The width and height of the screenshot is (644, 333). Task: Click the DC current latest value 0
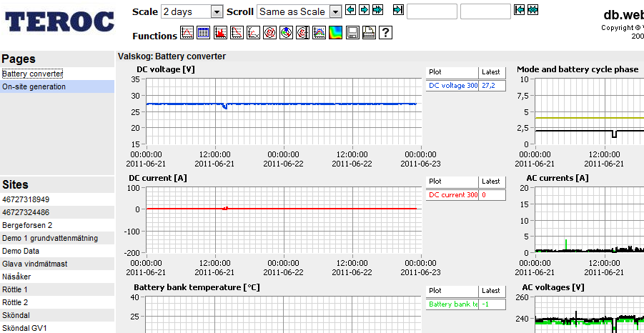point(492,195)
